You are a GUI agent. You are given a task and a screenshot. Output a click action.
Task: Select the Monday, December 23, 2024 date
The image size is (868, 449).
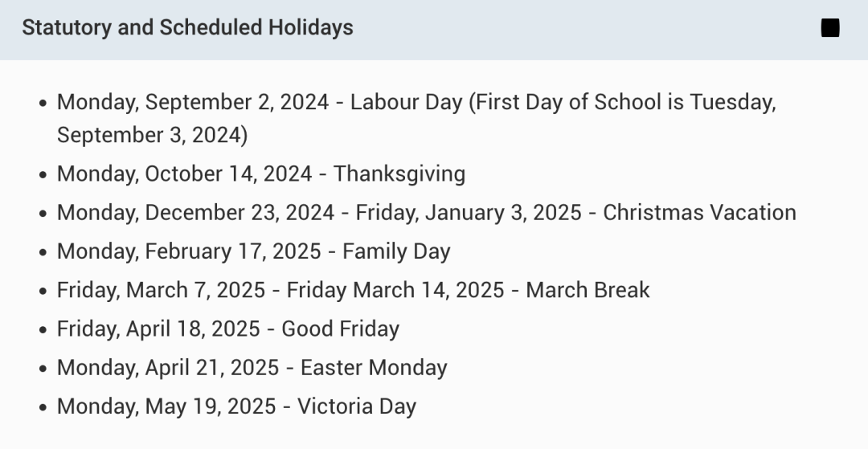(195, 212)
